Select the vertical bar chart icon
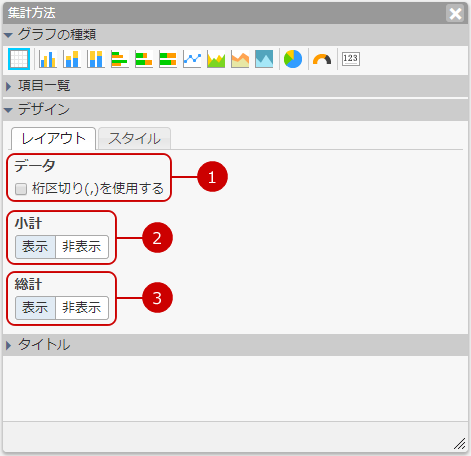The image size is (471, 456). click(x=48, y=59)
